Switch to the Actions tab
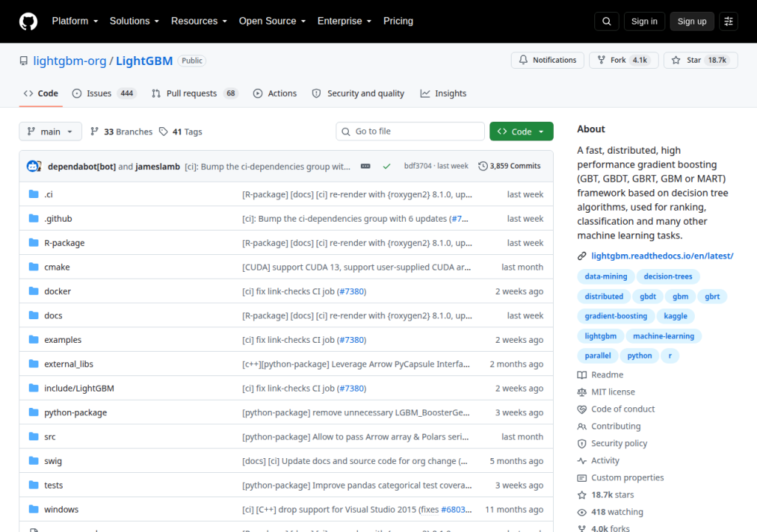 coord(275,93)
